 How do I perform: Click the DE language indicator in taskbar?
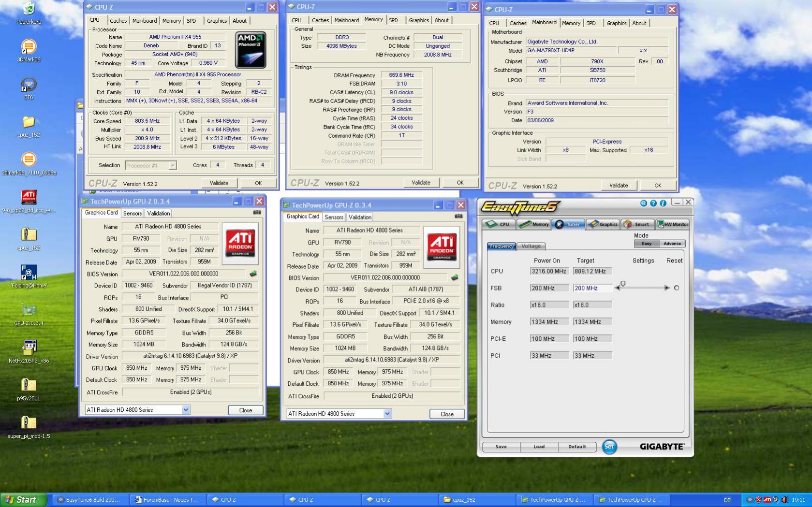point(727,500)
